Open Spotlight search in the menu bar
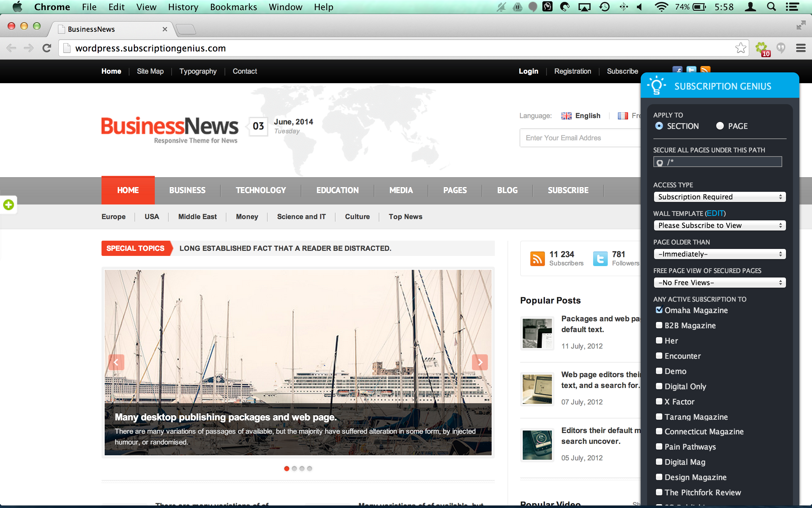The height and width of the screenshot is (508, 812). (771, 7)
